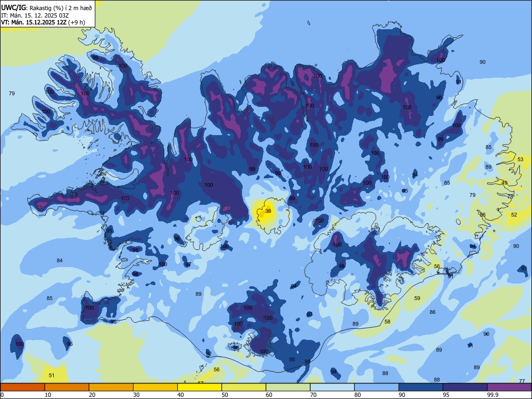The height and width of the screenshot is (399, 532).
Task: Click the 'VT: Mán. 15.12.2025 12Z (+9 h)' line
Action: (43, 22)
